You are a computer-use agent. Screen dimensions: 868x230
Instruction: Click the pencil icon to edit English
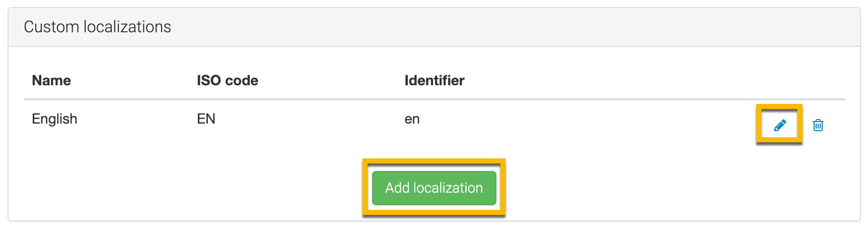779,125
